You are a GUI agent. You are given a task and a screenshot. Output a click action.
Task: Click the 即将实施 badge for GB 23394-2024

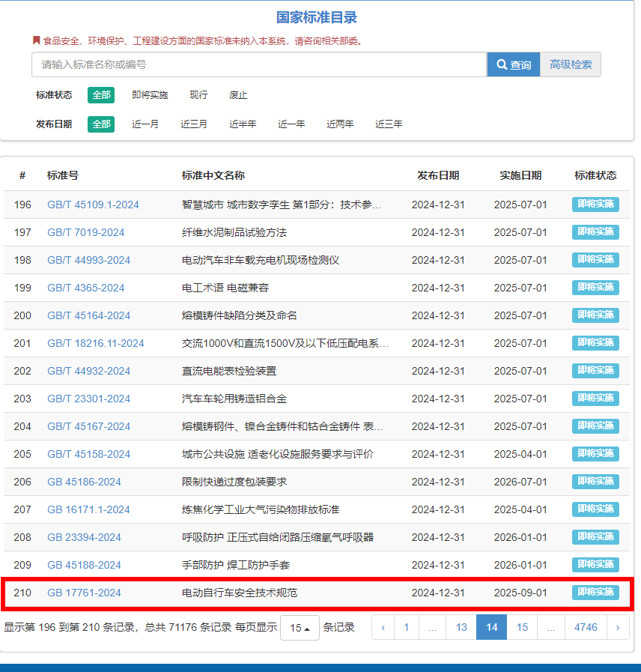tap(595, 536)
